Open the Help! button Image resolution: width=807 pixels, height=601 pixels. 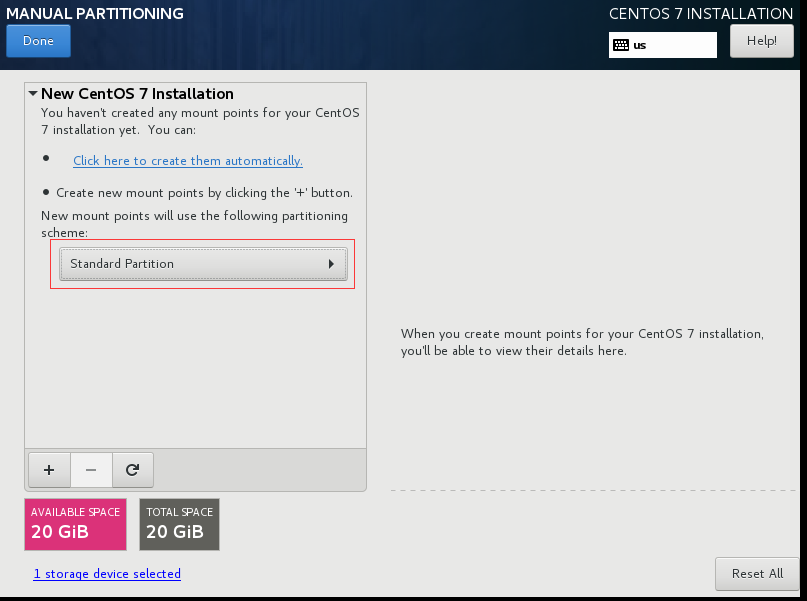[762, 41]
